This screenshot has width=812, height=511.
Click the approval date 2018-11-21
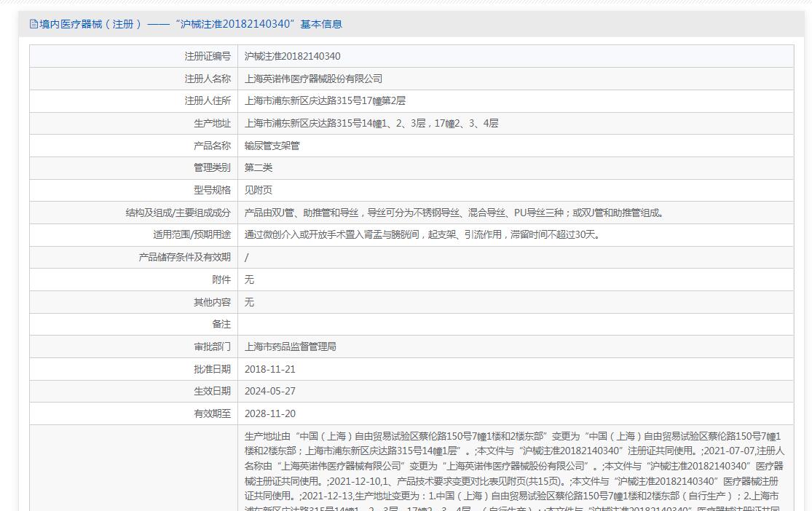click(x=270, y=369)
